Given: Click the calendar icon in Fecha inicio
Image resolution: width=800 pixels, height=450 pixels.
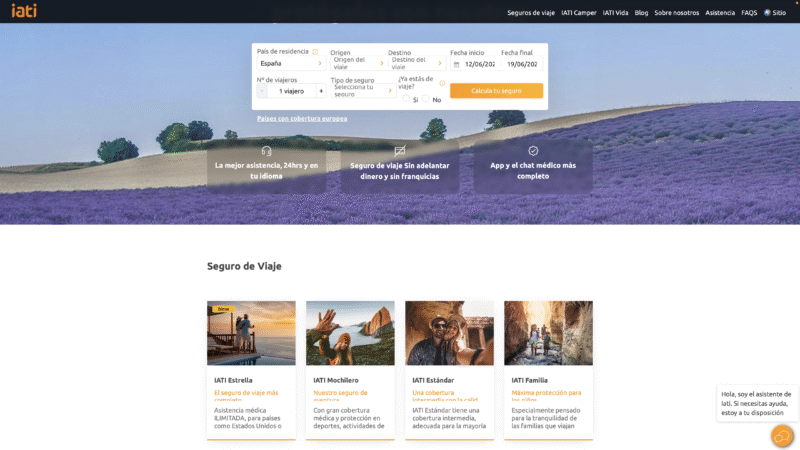Looking at the screenshot, I should 457,64.
